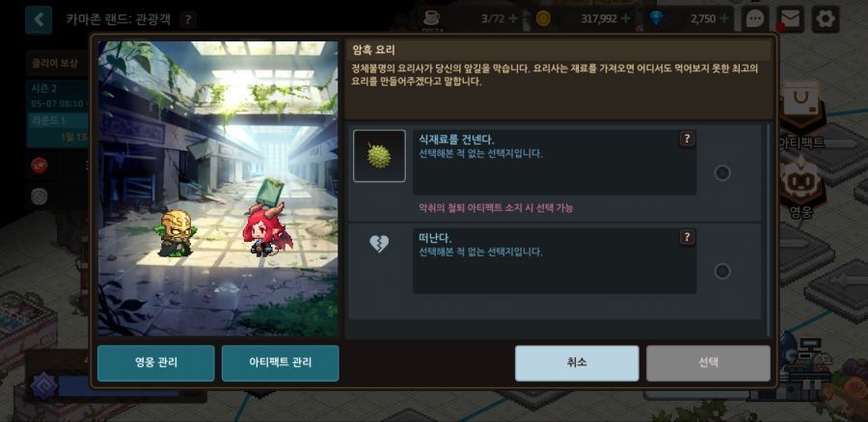Open the mail envelope icon
The height and width of the screenshot is (422, 868).
(790, 19)
